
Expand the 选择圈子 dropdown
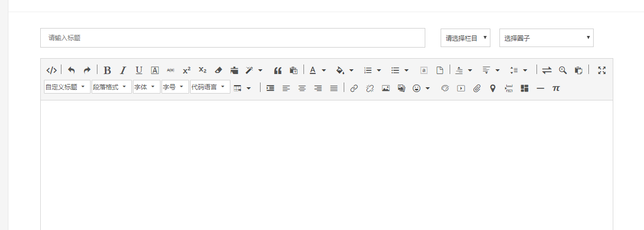[546, 38]
